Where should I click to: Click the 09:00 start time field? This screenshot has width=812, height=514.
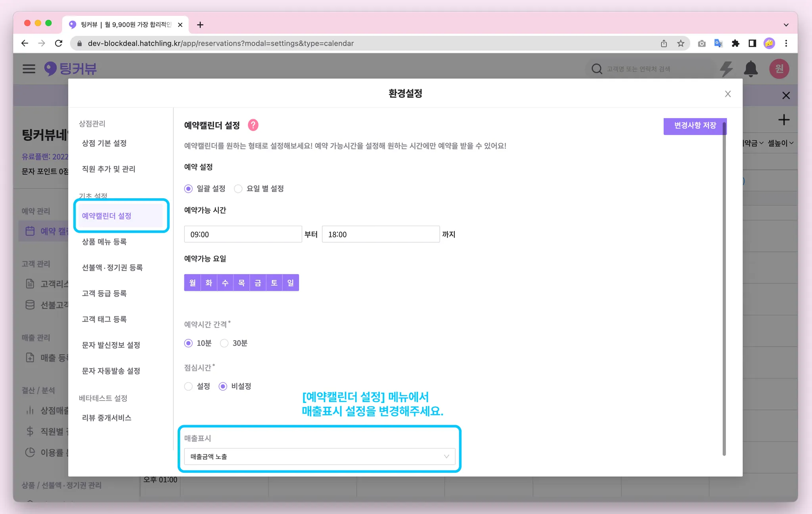(x=243, y=234)
